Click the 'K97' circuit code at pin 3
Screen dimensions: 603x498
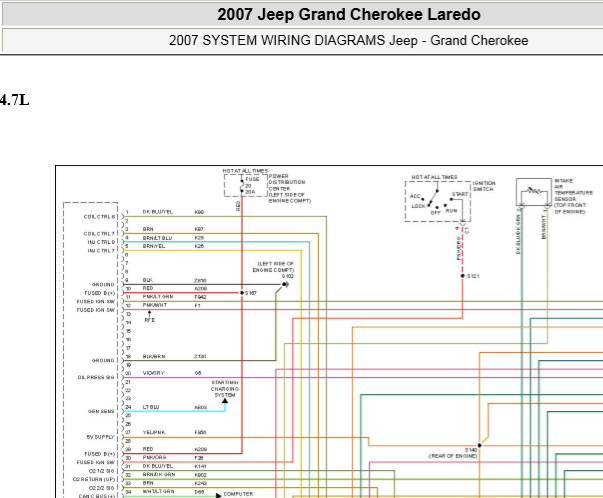point(199,229)
